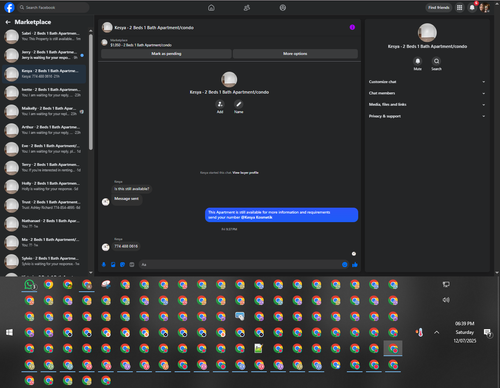Open the Holly apartment conversation
The height and width of the screenshot is (388, 500).
tap(44, 186)
